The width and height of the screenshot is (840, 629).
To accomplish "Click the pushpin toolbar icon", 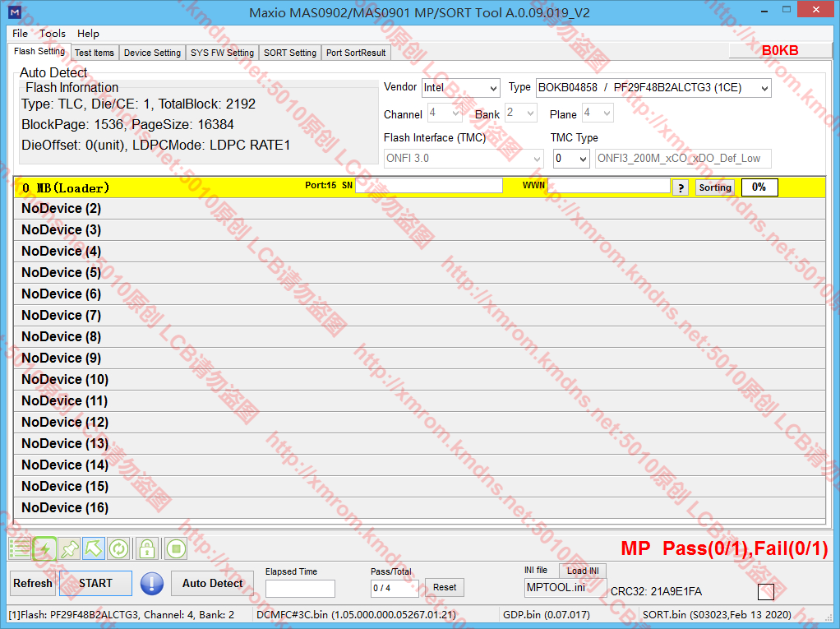I will (x=70, y=548).
